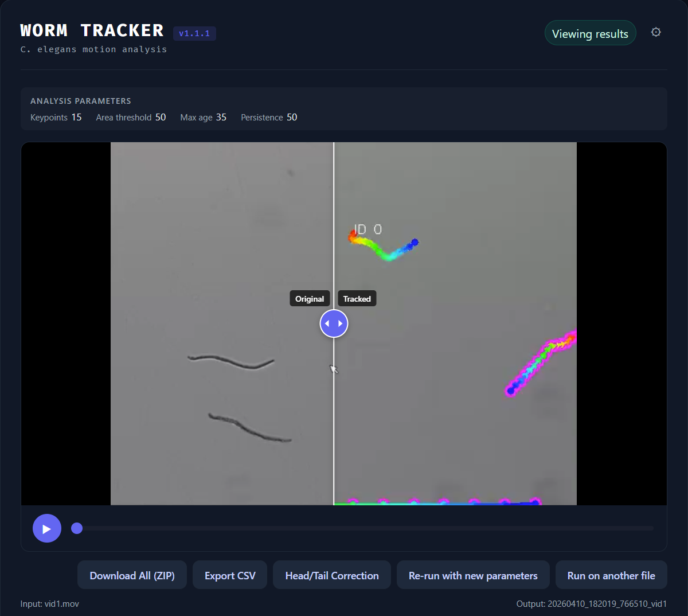Click the split-view comparison handle
The image size is (688, 616).
click(x=334, y=323)
